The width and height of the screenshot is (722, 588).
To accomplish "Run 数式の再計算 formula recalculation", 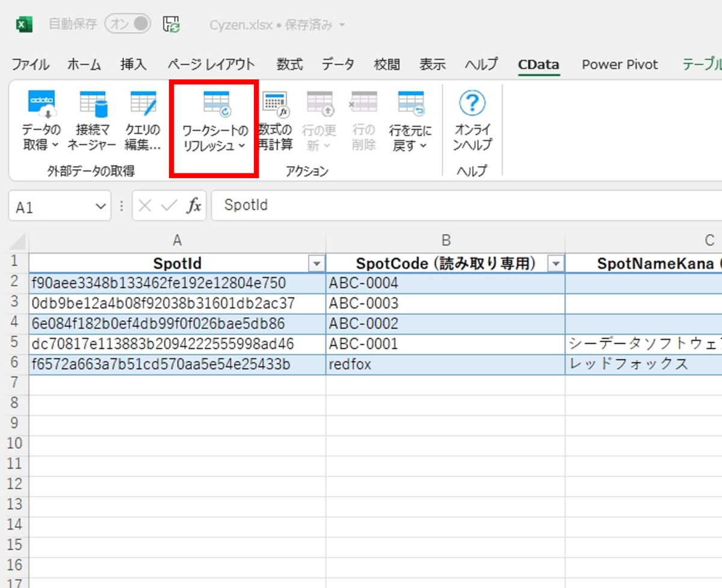I will click(276, 120).
